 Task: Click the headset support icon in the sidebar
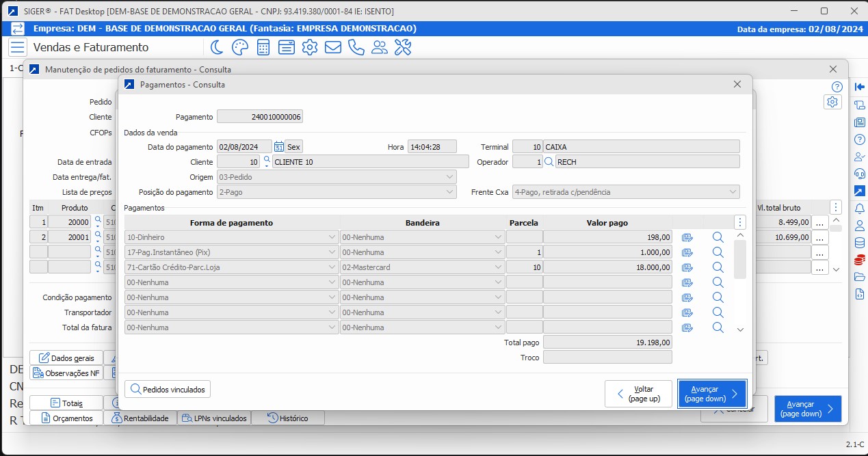pos(860,174)
